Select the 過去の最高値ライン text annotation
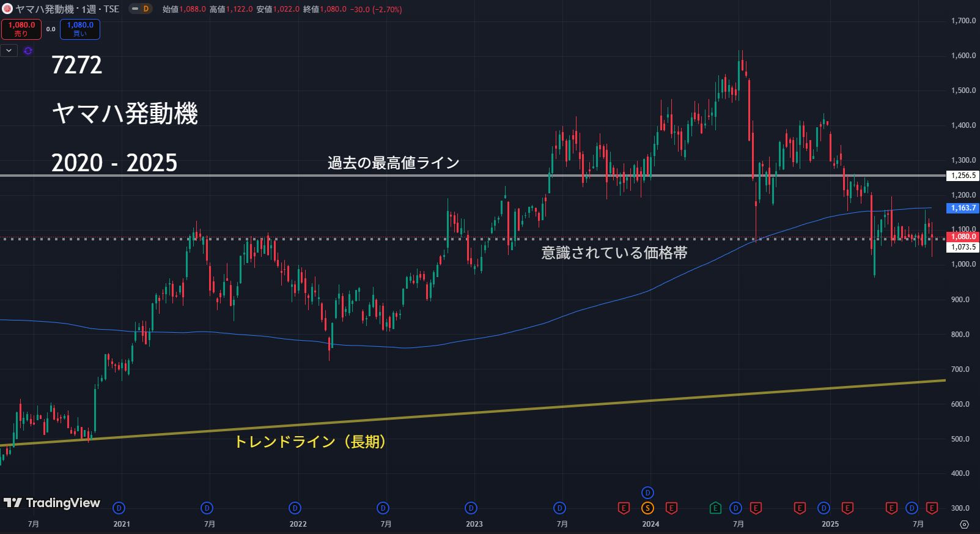Screen dimensions: 980x534 (393, 163)
